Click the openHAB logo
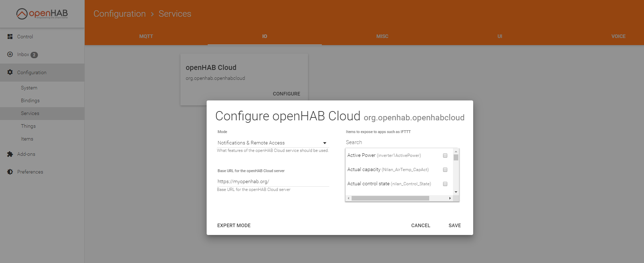644x263 pixels. point(42,14)
